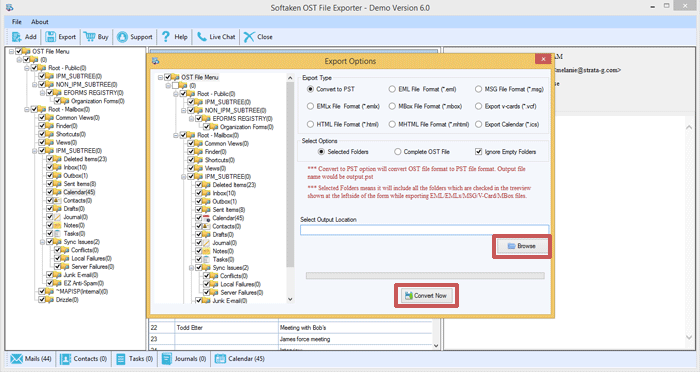Click the Export Options dialog title icon
This screenshot has width=700, height=372.
tap(155, 61)
